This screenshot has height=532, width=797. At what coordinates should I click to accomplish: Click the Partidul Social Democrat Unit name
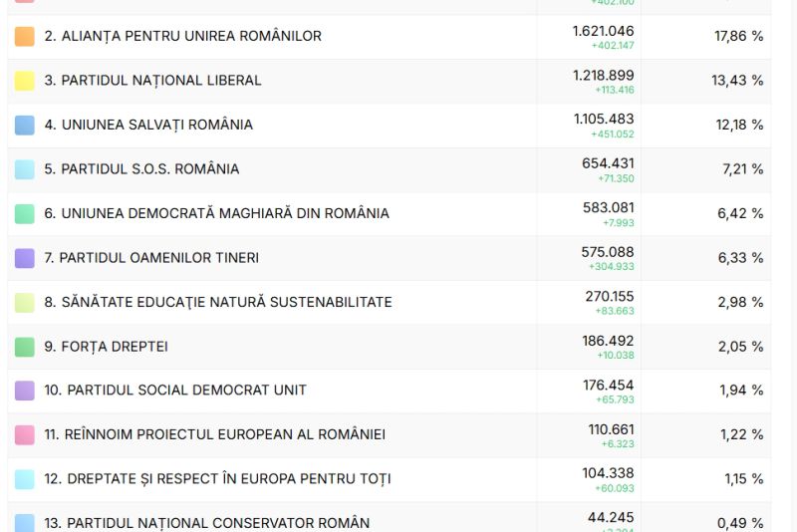pos(175,391)
